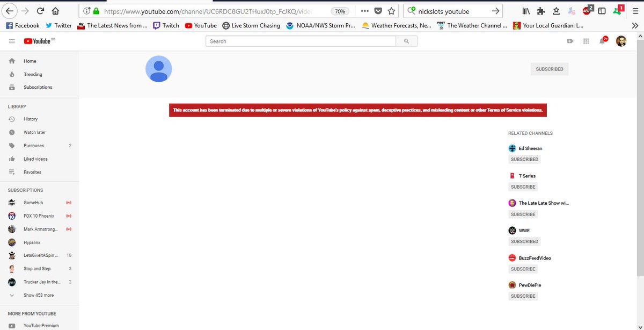Click the Pocket save icon in the address bar
Image resolution: width=644 pixels, height=330 pixels.
[378, 11]
